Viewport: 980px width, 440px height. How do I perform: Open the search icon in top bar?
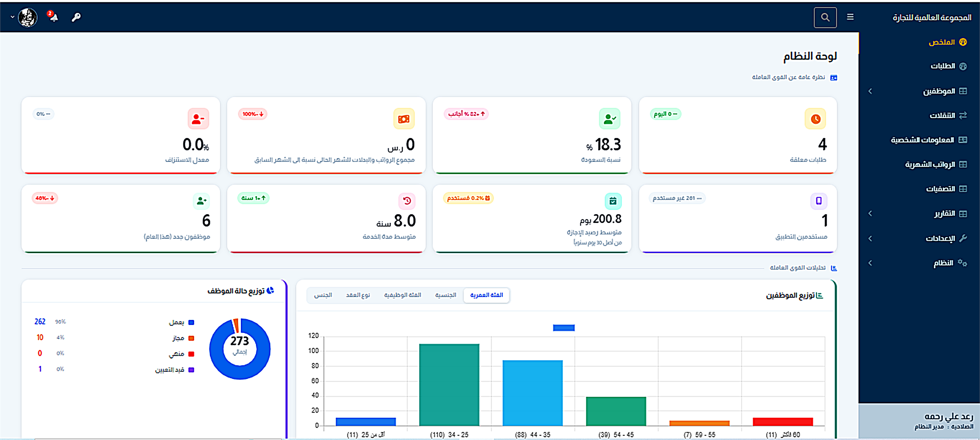click(825, 18)
